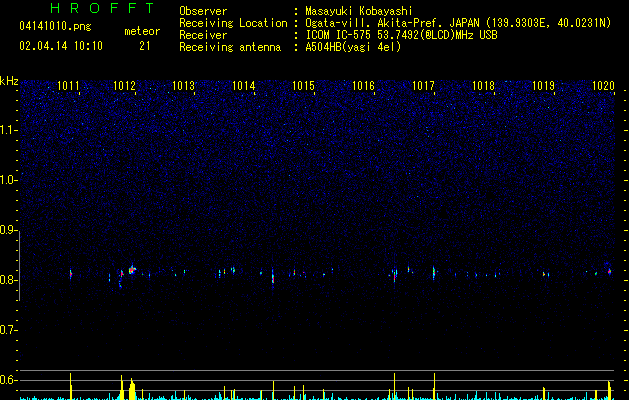629x400 pixels.
Task: Click the 1.0 frequency axis label
Action: (8, 180)
